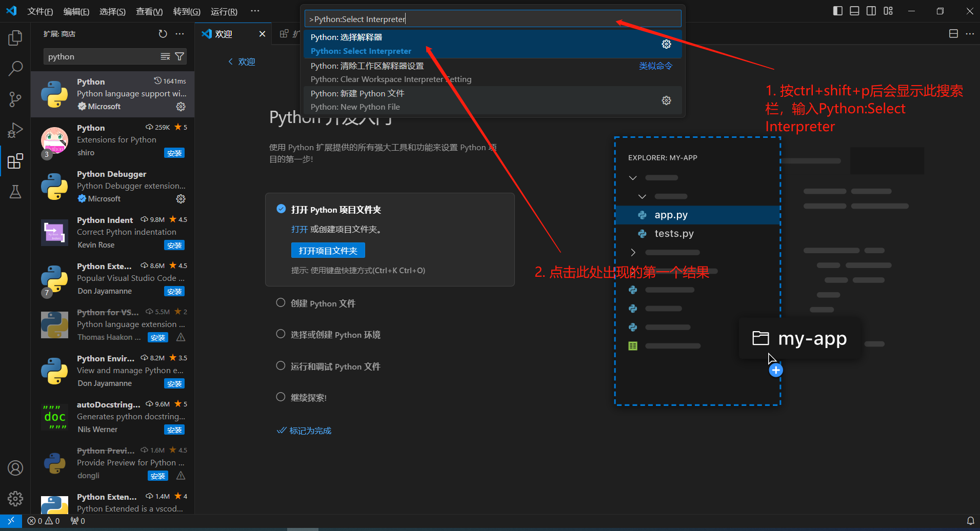980x531 pixels.
Task: Install the Python Preview extension by dongli
Action: 158,476
